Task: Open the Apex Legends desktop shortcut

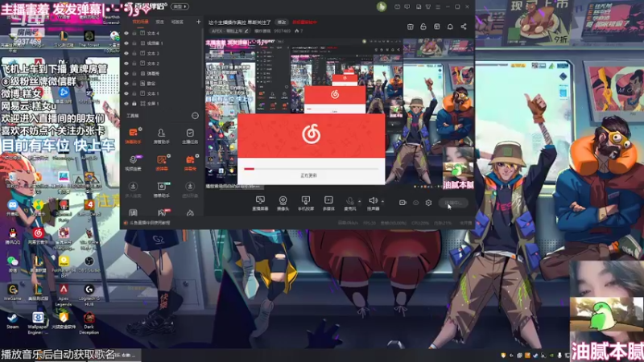Action: (x=64, y=294)
